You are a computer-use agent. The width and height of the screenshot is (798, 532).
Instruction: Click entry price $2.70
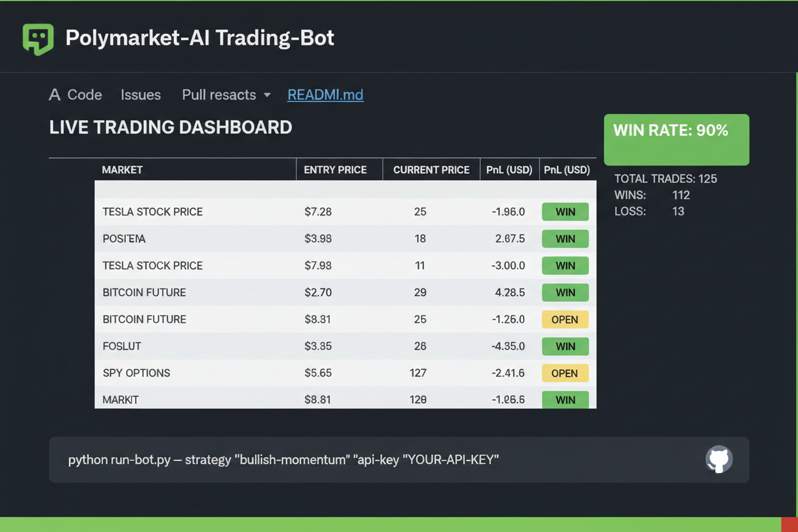pos(318,292)
